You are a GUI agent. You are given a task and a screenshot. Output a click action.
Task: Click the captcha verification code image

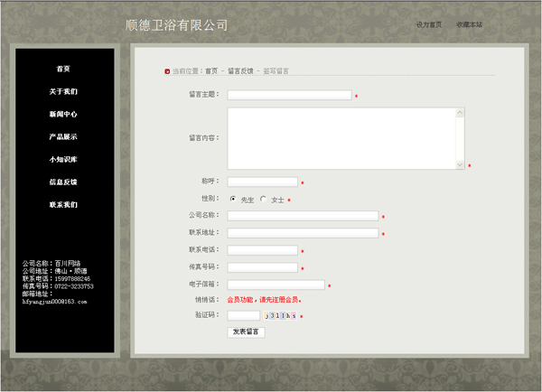pyautogui.click(x=280, y=315)
